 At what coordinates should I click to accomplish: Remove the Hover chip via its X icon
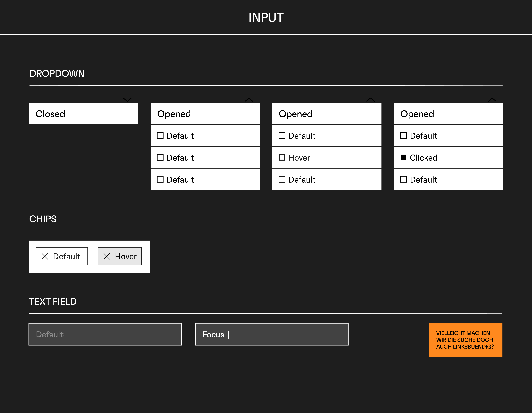tap(107, 256)
